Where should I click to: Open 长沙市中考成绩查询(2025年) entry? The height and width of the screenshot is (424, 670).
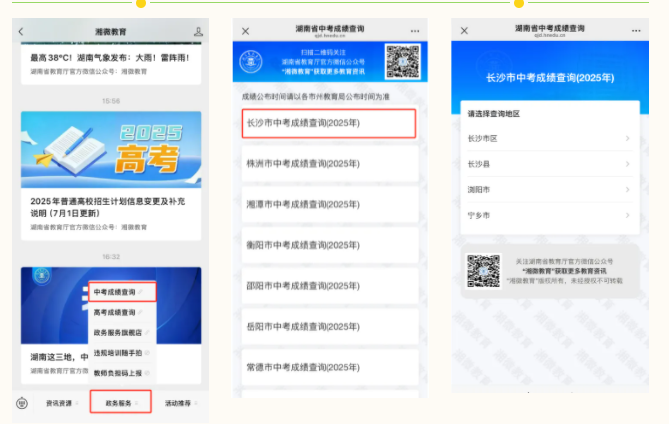(329, 123)
